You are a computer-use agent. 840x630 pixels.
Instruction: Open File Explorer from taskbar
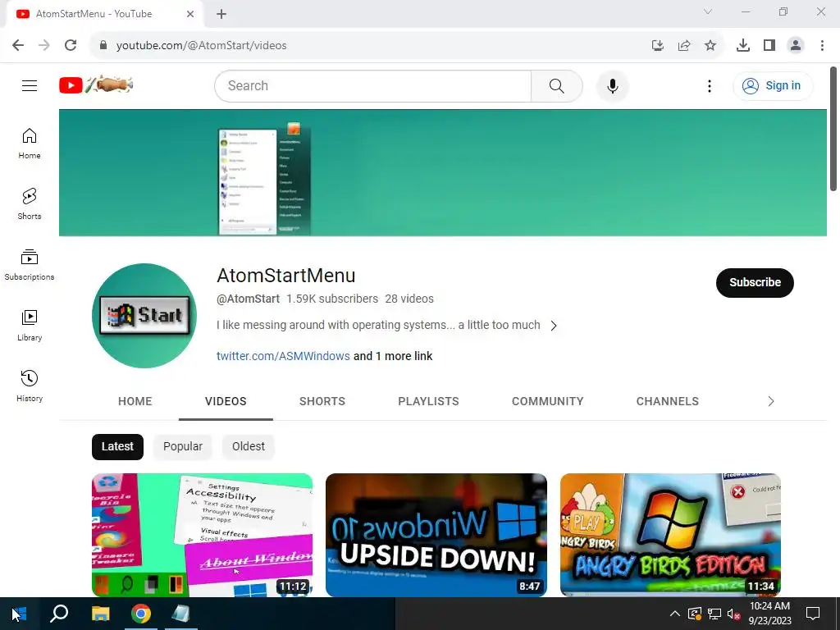[x=100, y=614]
